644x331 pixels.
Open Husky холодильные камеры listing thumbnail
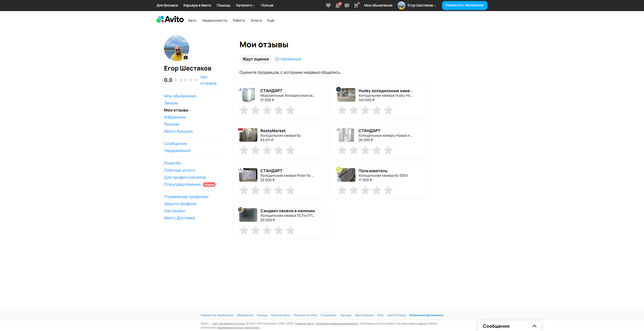click(x=346, y=95)
